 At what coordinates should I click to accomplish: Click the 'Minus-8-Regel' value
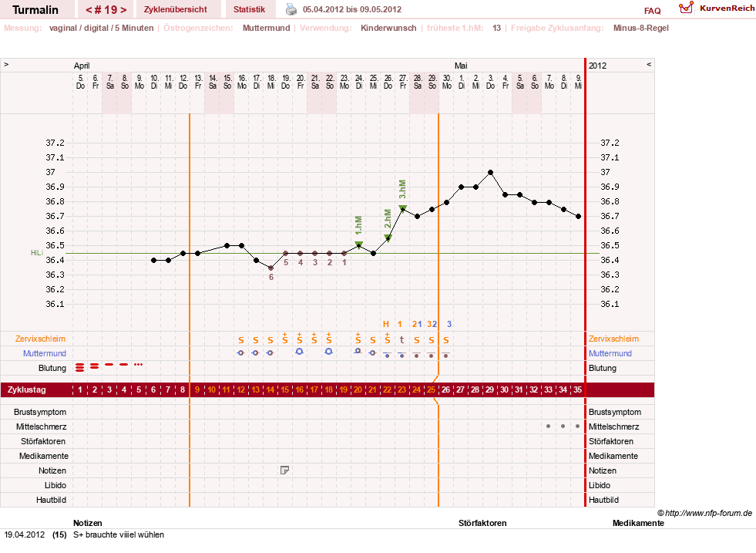(x=640, y=28)
